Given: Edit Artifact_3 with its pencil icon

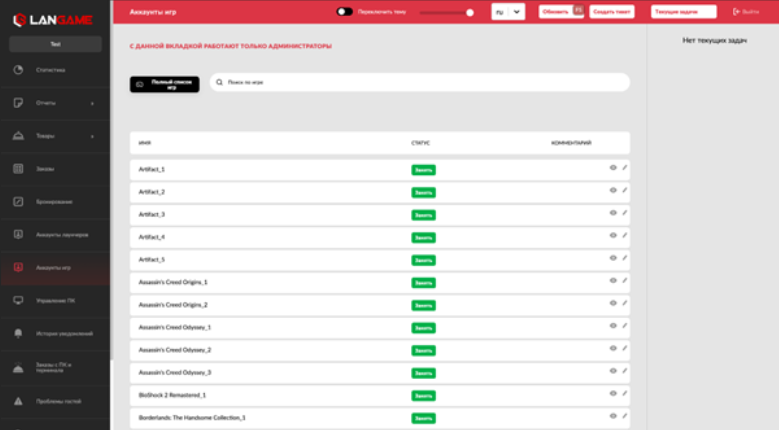Looking at the screenshot, I should pos(624,213).
